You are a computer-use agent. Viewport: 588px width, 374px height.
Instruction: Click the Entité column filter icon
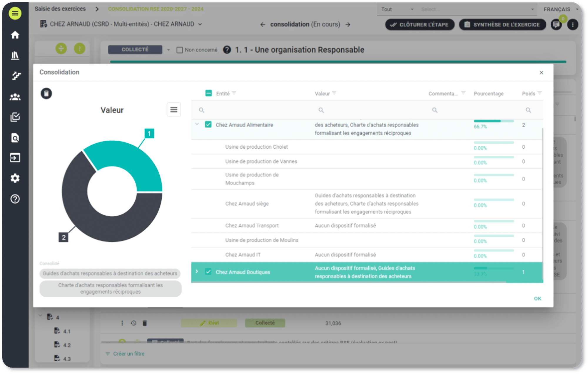coord(234,93)
